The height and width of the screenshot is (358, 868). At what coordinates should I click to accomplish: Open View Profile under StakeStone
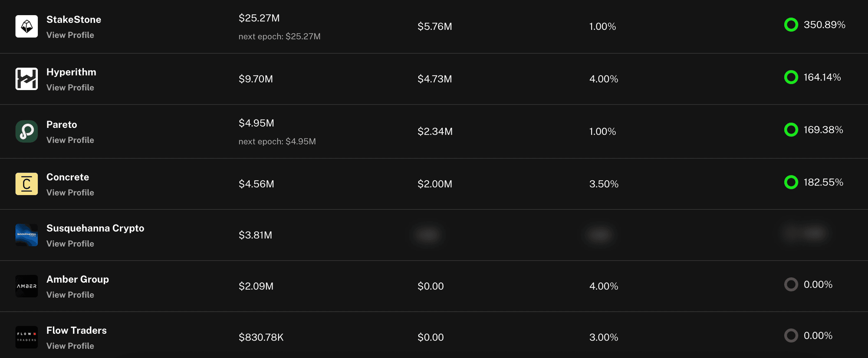(x=70, y=35)
